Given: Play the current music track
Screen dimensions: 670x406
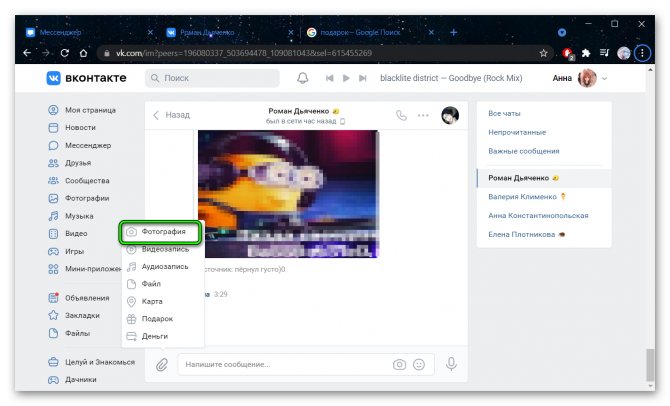Looking at the screenshot, I should pos(346,78).
